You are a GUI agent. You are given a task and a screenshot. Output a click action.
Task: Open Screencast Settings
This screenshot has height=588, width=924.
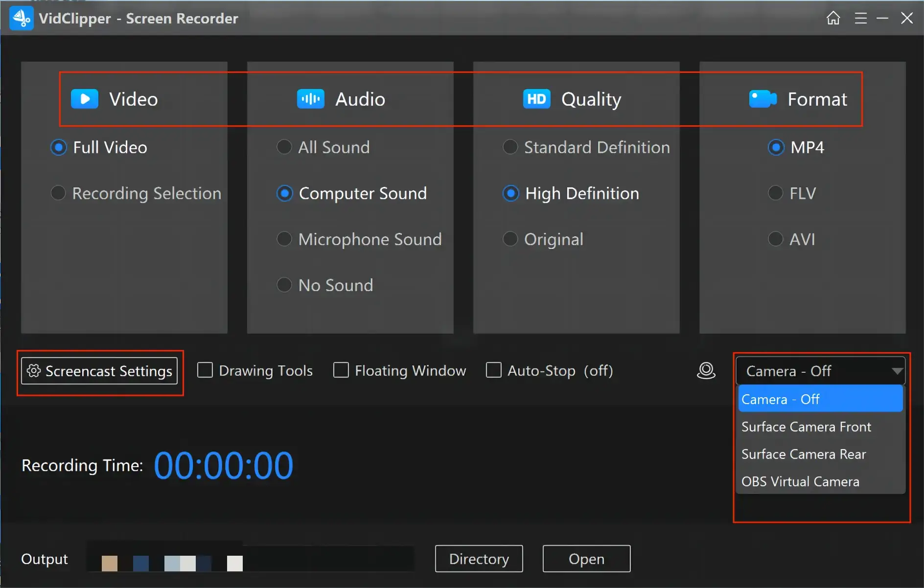[99, 371]
